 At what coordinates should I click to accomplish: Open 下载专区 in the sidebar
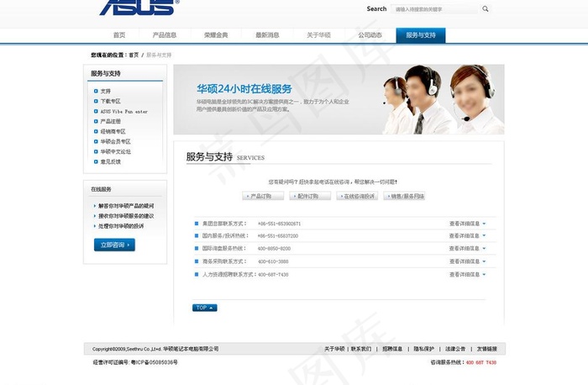[111, 102]
